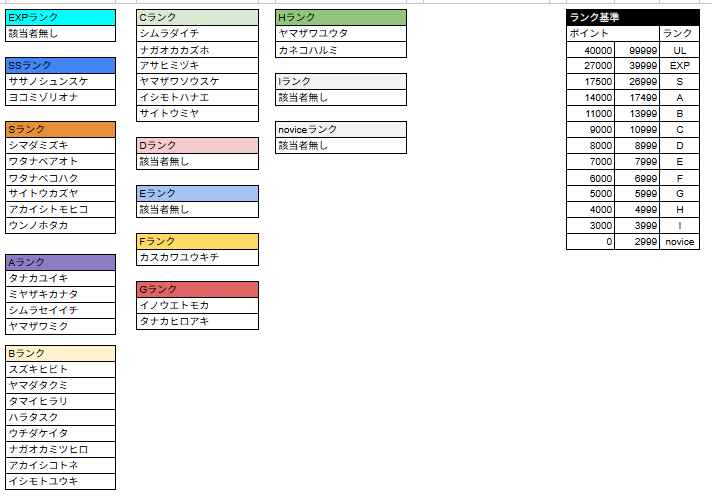
Task: Click the black ランク基準 table title
Action: click(632, 17)
